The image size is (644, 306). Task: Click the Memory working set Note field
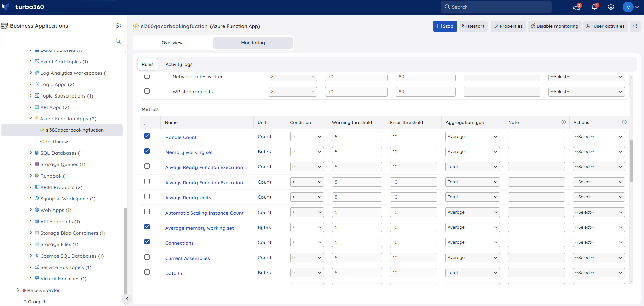[x=536, y=152]
